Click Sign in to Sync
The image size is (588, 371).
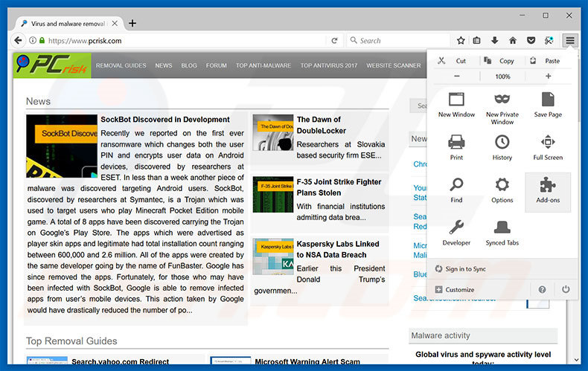pos(461,268)
